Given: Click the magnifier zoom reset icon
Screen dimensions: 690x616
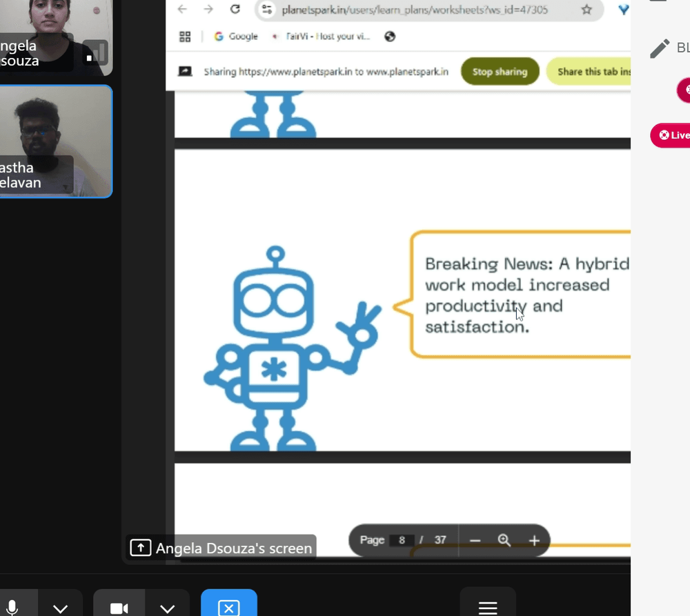Looking at the screenshot, I should (504, 540).
